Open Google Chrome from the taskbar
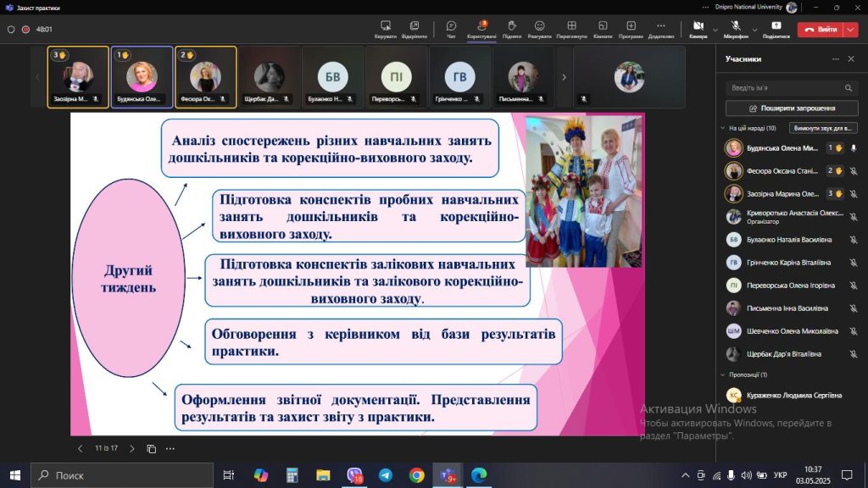 pos(417,475)
